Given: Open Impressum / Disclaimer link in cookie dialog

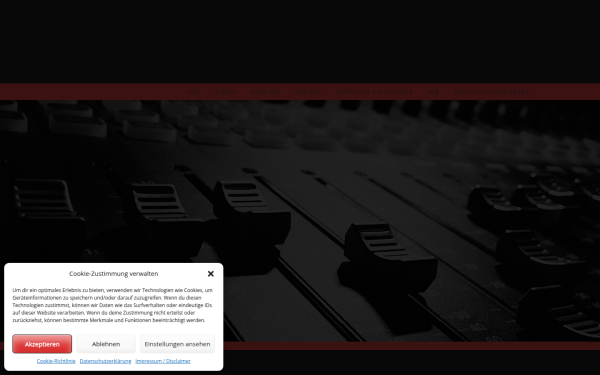Looking at the screenshot, I should [x=163, y=361].
